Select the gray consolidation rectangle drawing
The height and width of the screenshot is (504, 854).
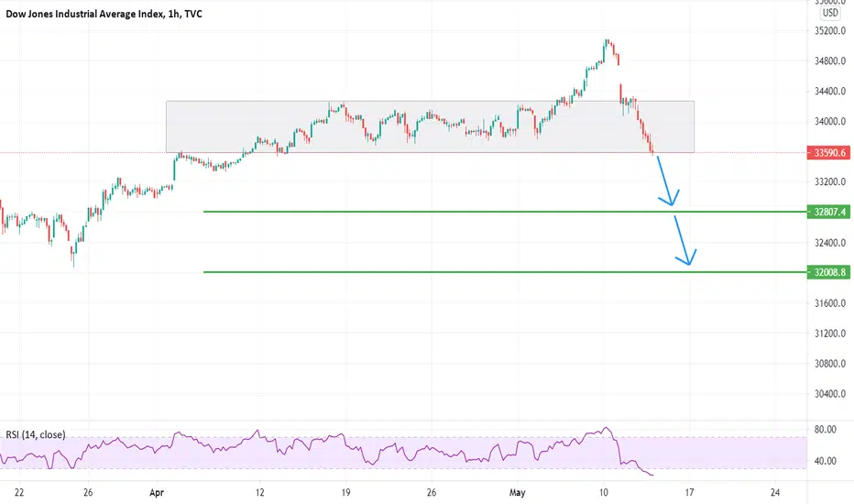[x=431, y=126]
